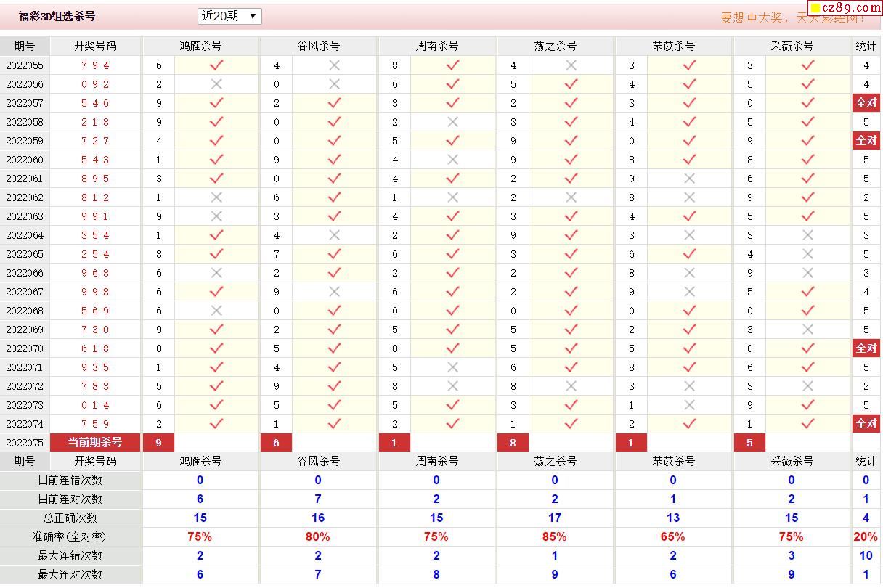This screenshot has height=588, width=883.
Task: Select the red 当前期杀号 label
Action: click(95, 443)
